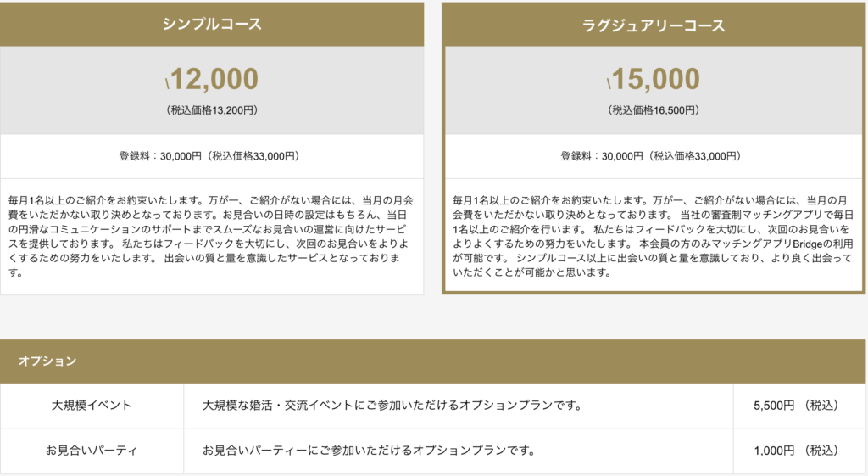Select the お見合いパーティ option name cell

(92, 450)
